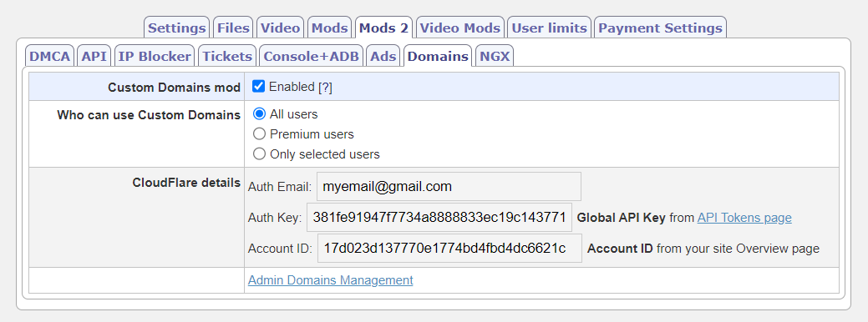Select the All users radio option
This screenshot has height=322, width=868.
tap(259, 114)
